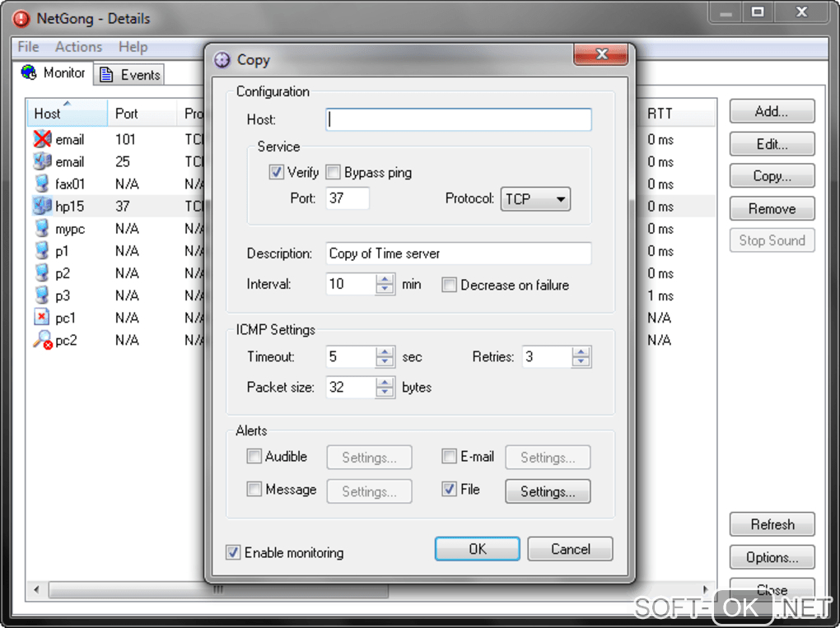Sort by Port column header
The image size is (840, 628).
click(142, 114)
